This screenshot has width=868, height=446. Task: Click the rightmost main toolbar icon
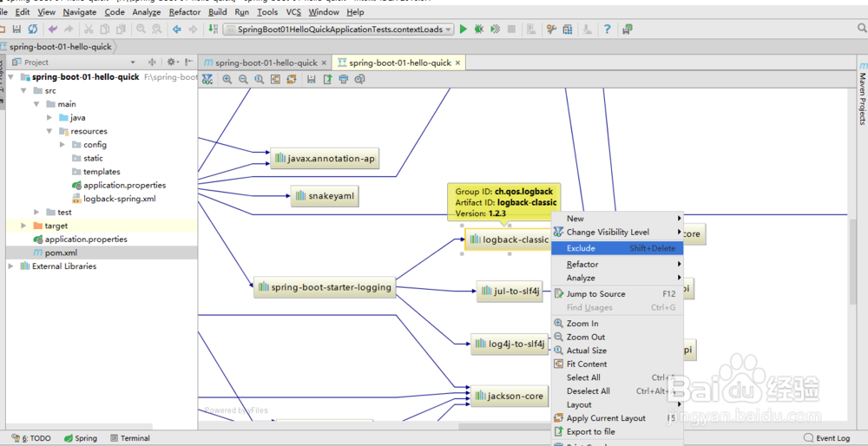pyautogui.click(x=628, y=30)
